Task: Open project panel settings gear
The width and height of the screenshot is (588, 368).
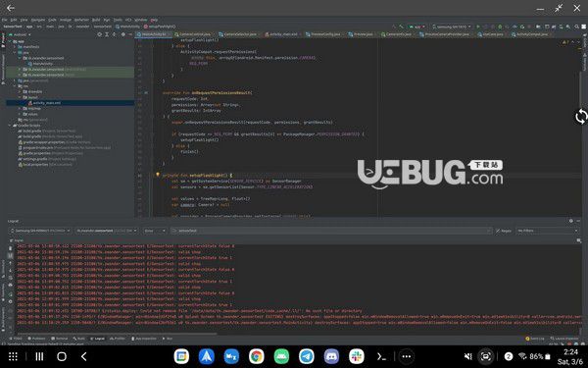Action: (123, 34)
